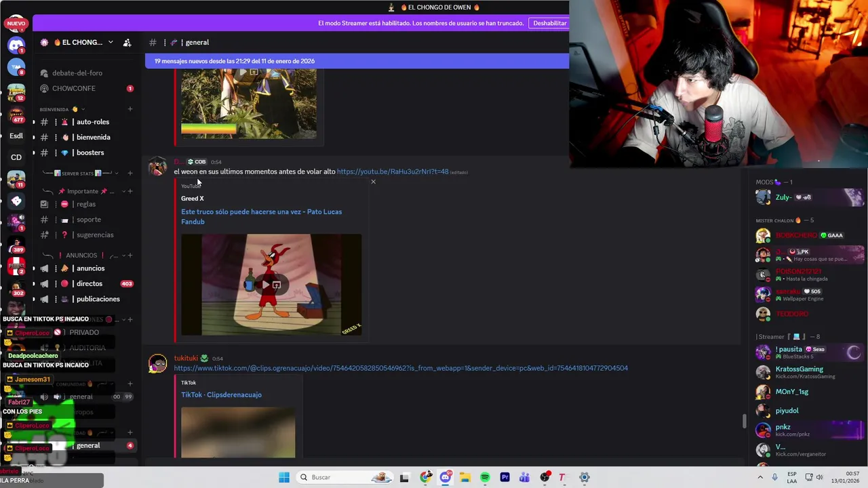Open Discord direct messages home icon
The height and width of the screenshot is (488, 868).
pos(16,45)
